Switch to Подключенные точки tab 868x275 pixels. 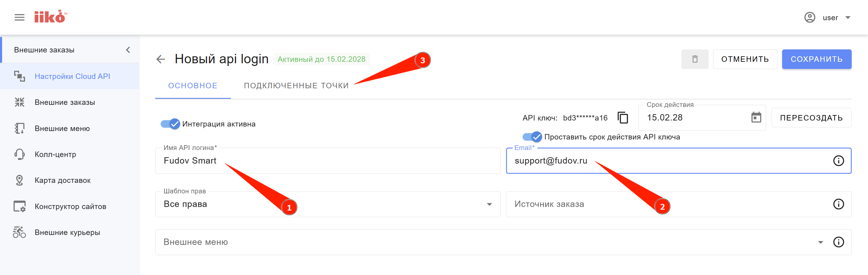296,86
